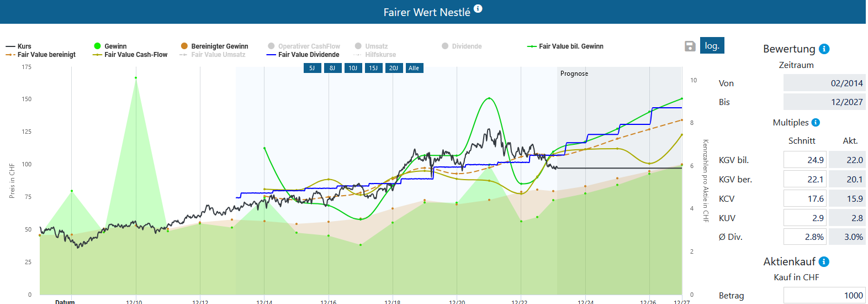This screenshot has height=304, width=868.
Task: Click the Akt. column header
Action: (850, 141)
